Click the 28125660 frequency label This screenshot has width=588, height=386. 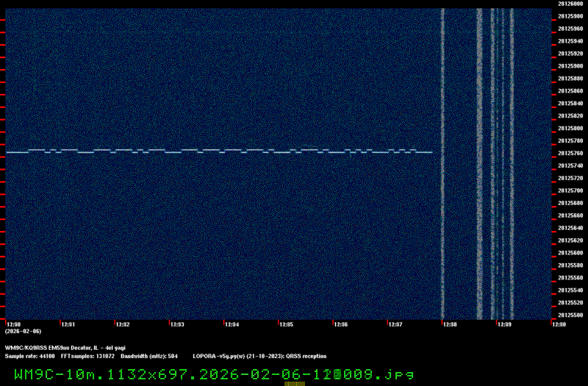570,215
